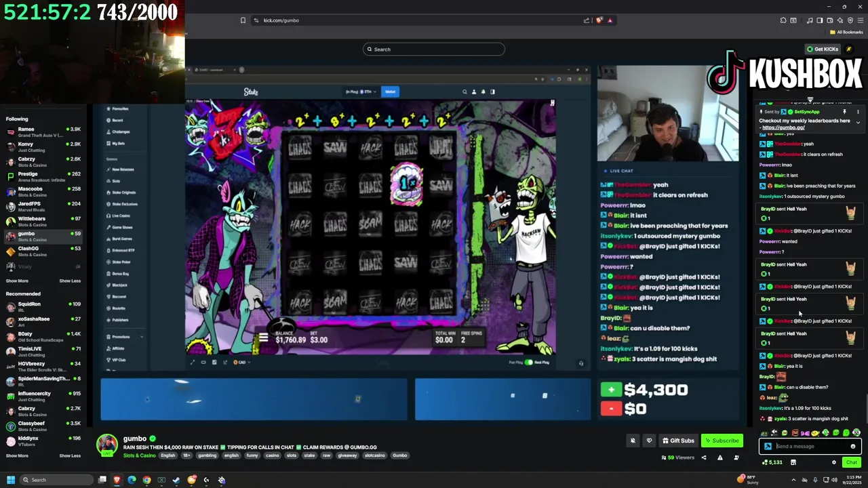Image resolution: width=868 pixels, height=488 pixels.
Task: Collapse Recommended list with Show Less
Action: pos(70,455)
